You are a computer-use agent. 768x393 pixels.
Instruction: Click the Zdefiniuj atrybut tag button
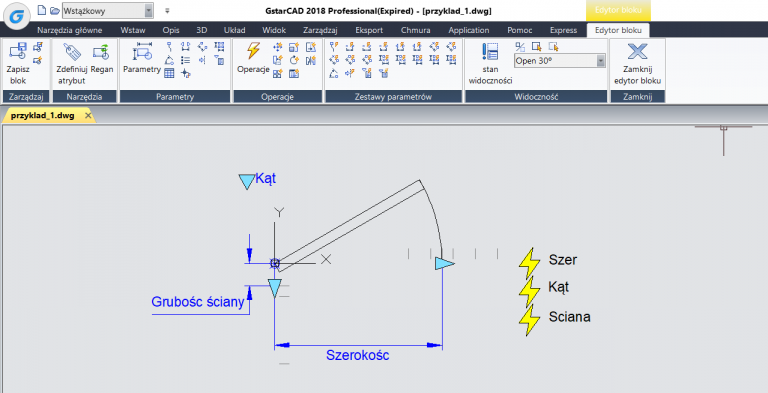(72, 64)
